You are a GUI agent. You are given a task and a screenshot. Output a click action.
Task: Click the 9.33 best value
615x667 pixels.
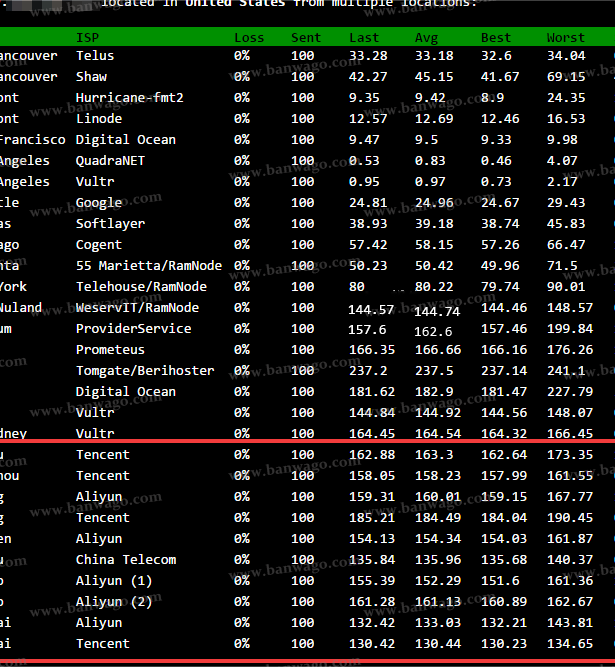pyautogui.click(x=496, y=140)
